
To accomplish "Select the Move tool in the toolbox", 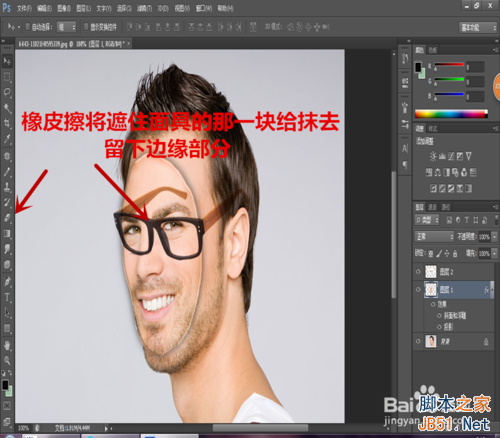I will coord(7,61).
